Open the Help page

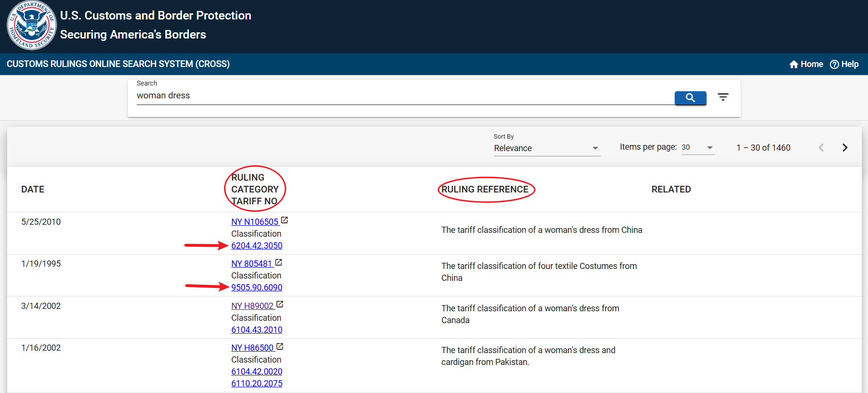point(844,64)
